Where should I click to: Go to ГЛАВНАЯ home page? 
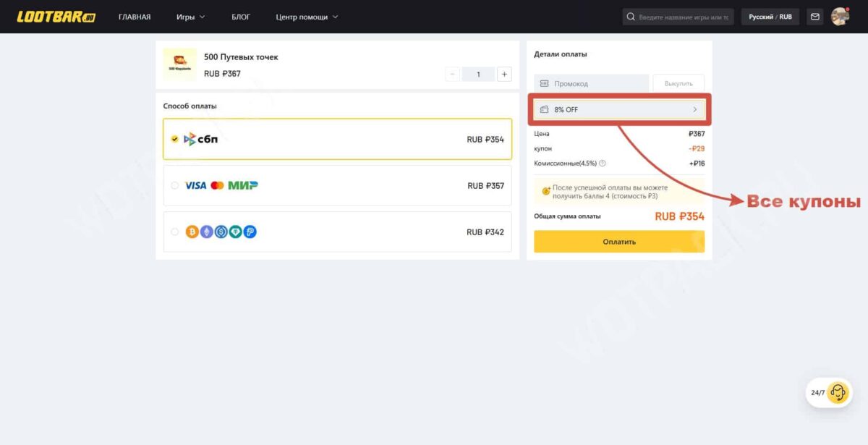pos(135,17)
